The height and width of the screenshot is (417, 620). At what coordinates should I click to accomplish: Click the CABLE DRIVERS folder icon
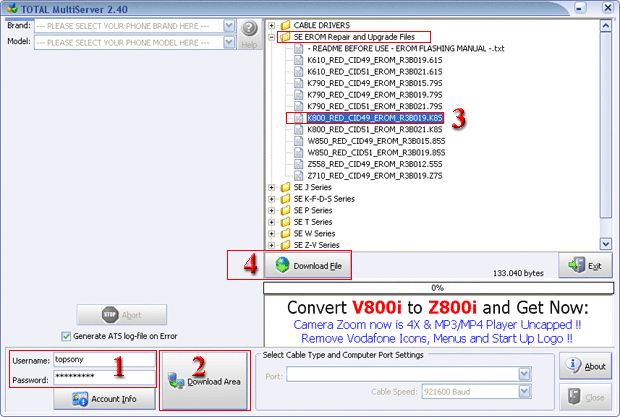(x=285, y=25)
